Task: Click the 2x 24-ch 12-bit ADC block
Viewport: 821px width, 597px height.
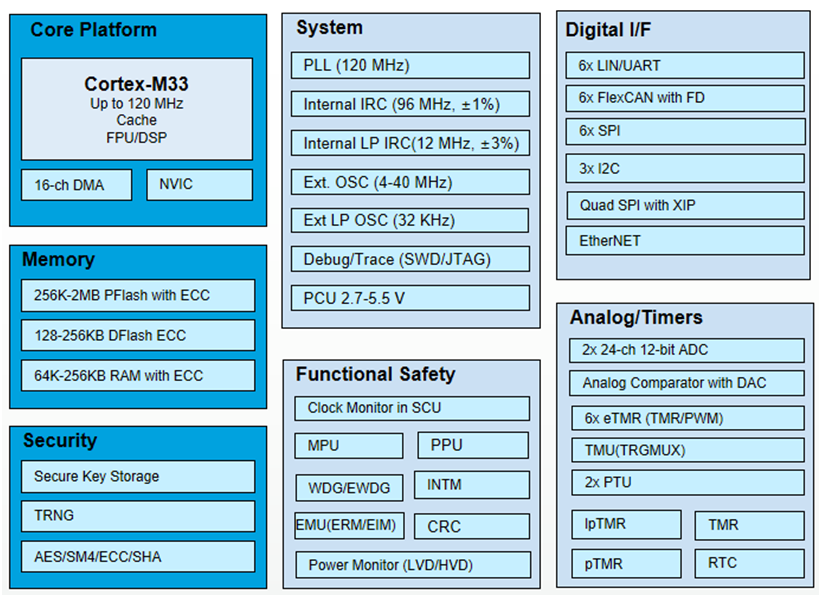Action: point(686,351)
